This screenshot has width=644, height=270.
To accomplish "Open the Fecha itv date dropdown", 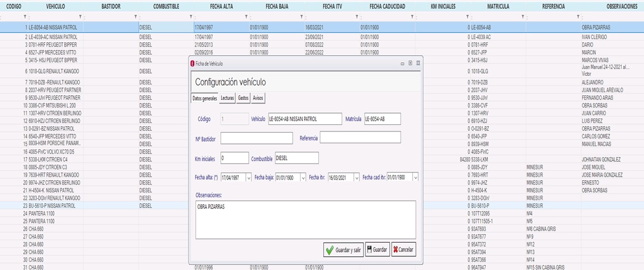I will click(356, 177).
